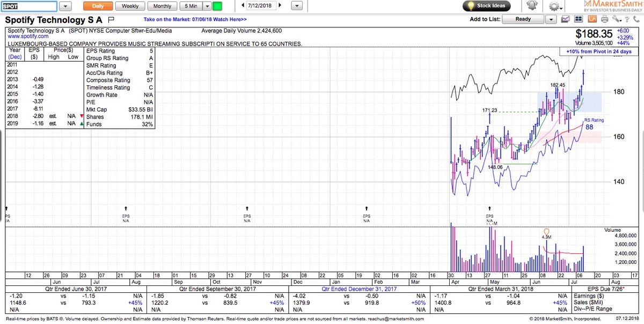Click the 182.45 price high label
Image resolution: width=644 pixels, height=324 pixels.
[x=558, y=85]
